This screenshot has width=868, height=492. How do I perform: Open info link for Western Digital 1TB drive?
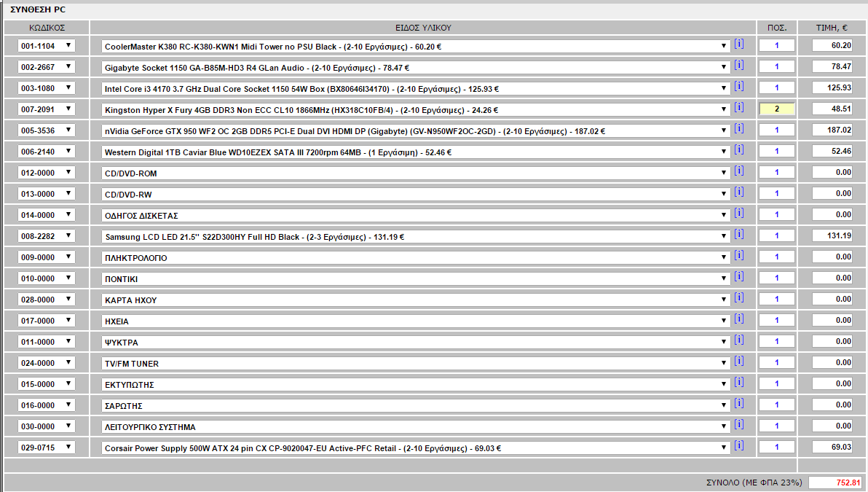739,149
